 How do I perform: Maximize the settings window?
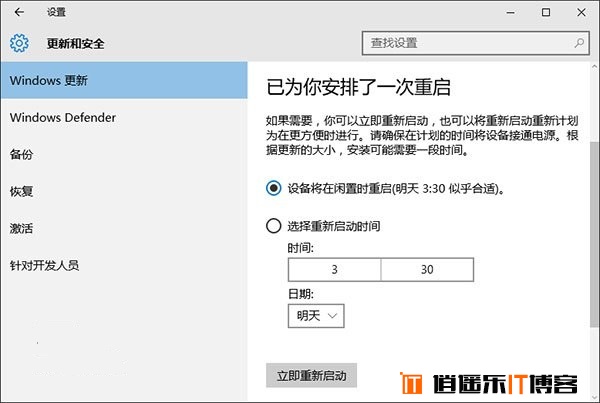[x=546, y=12]
